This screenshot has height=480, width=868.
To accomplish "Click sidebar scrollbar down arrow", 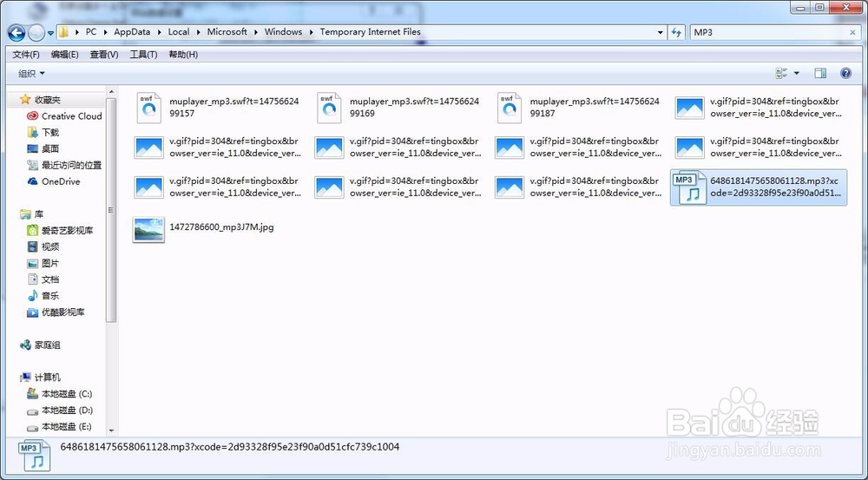I will [x=111, y=431].
